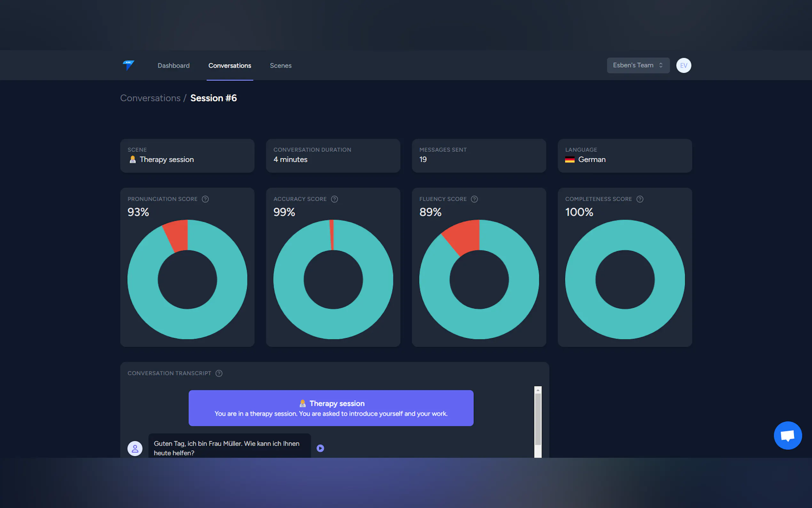Switch to the Scenes tab
812x508 pixels.
tap(281, 66)
